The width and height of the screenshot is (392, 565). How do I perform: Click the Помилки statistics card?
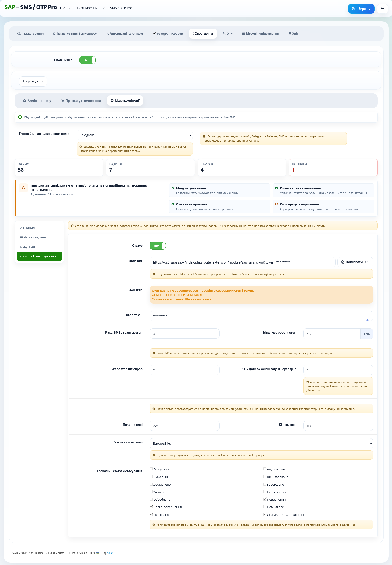click(333, 167)
